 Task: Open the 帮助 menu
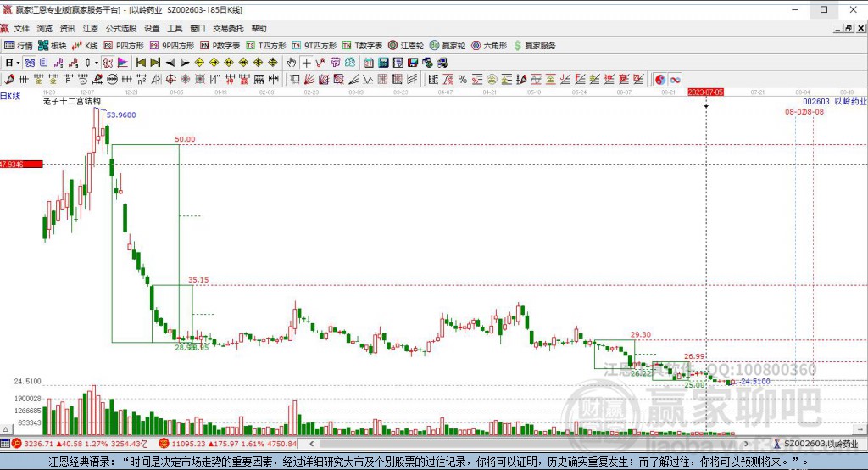[x=259, y=28]
